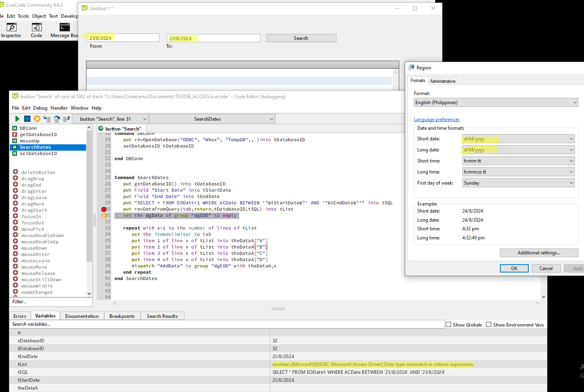Remove the red breakpoint at line 30
This screenshot has height=392, width=584.
(104, 209)
